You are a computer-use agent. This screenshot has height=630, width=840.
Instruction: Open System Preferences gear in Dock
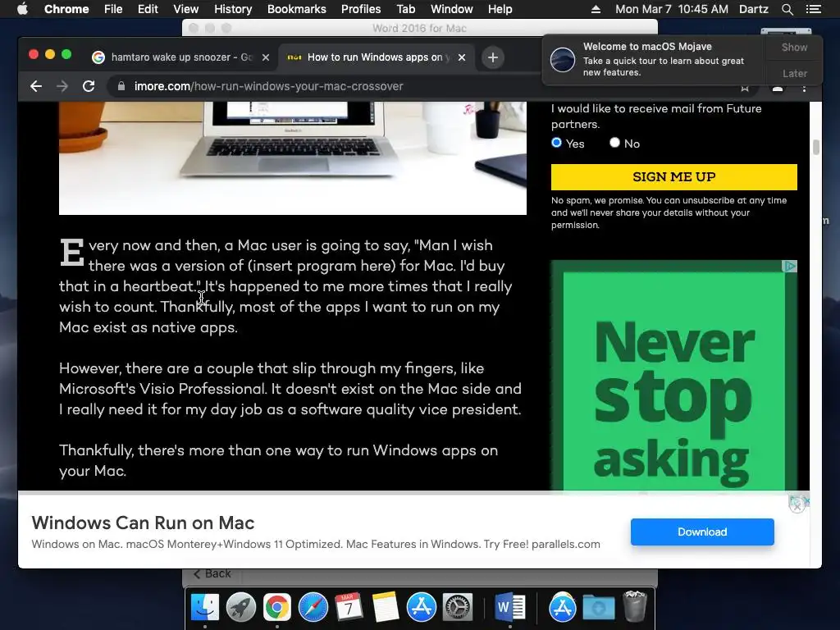[x=457, y=608]
